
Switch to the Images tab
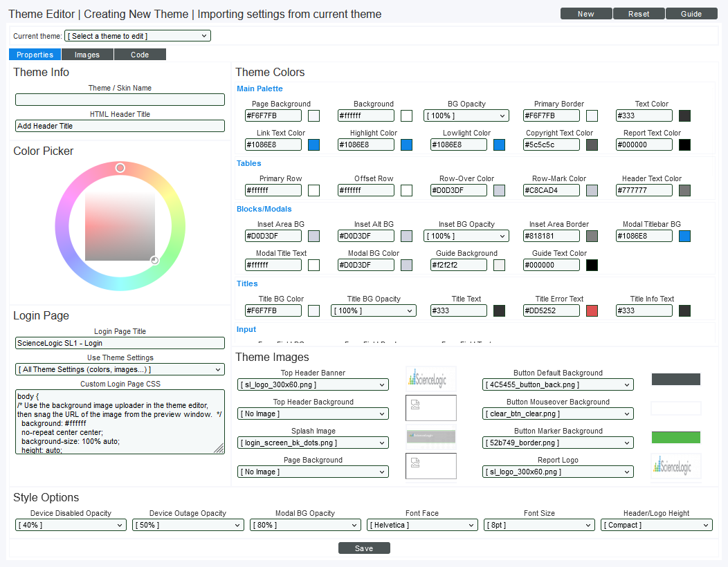[87, 55]
